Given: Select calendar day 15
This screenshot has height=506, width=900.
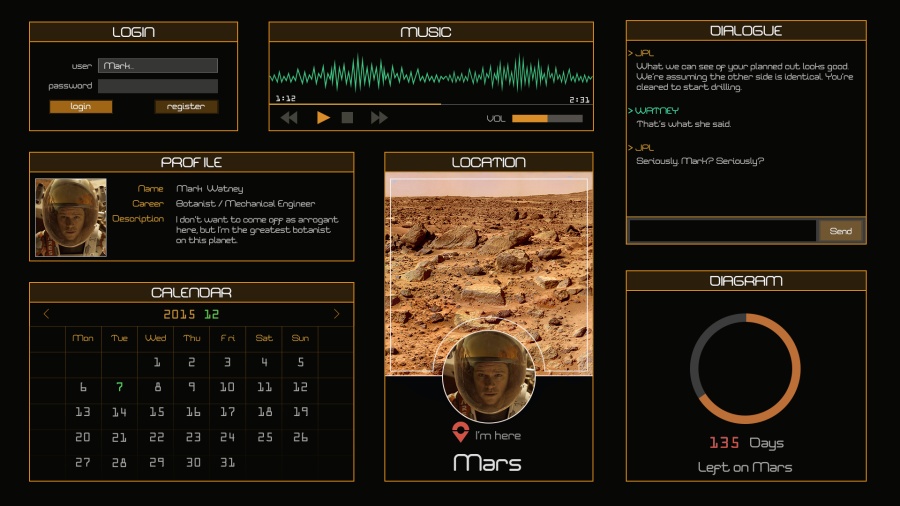Looking at the screenshot, I should pos(156,412).
